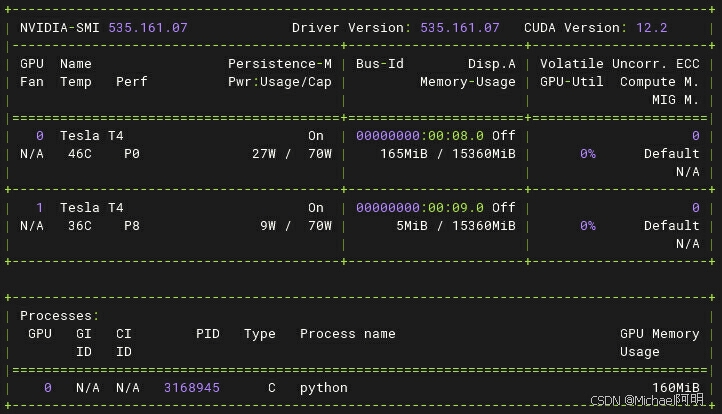Select GPU 0 Tesla T4 name

click(92, 136)
